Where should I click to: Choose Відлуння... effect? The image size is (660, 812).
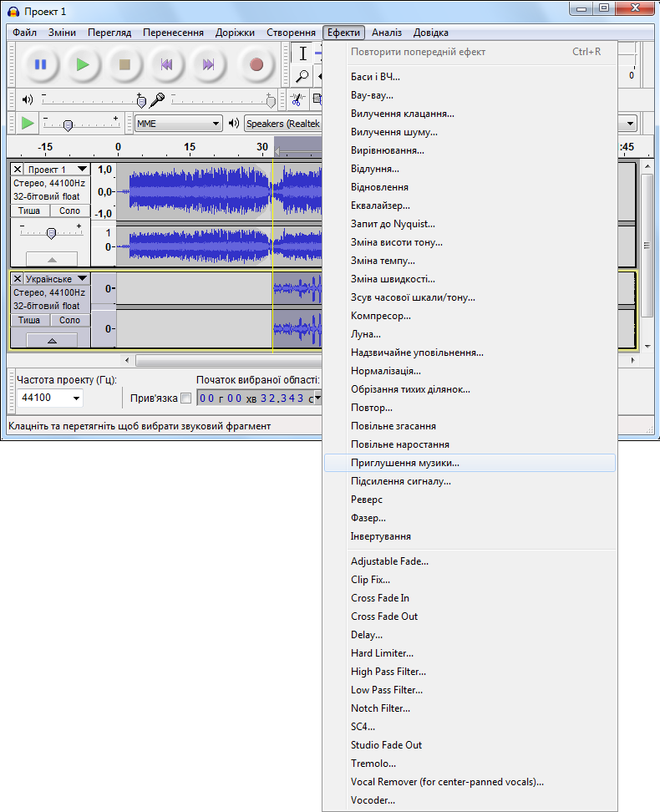coord(470,169)
